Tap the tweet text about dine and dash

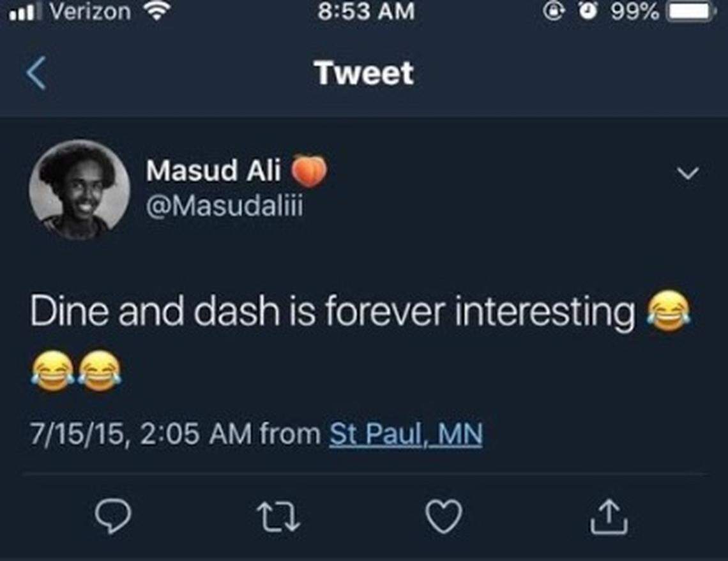tap(332, 313)
